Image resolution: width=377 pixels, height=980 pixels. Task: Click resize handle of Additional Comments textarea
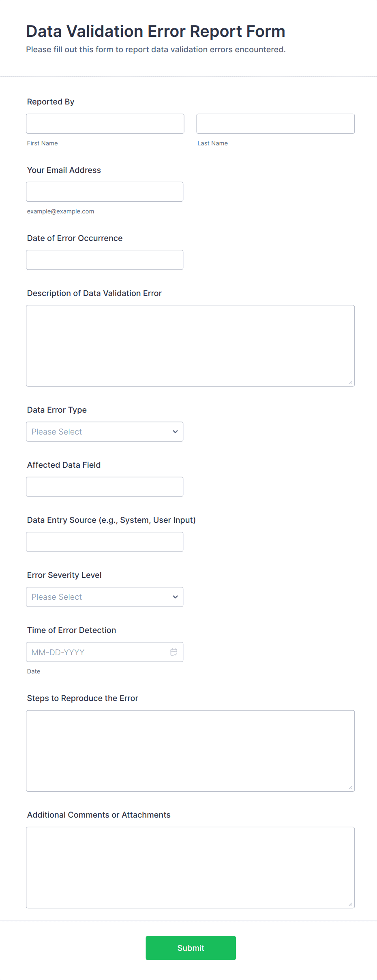[350, 904]
